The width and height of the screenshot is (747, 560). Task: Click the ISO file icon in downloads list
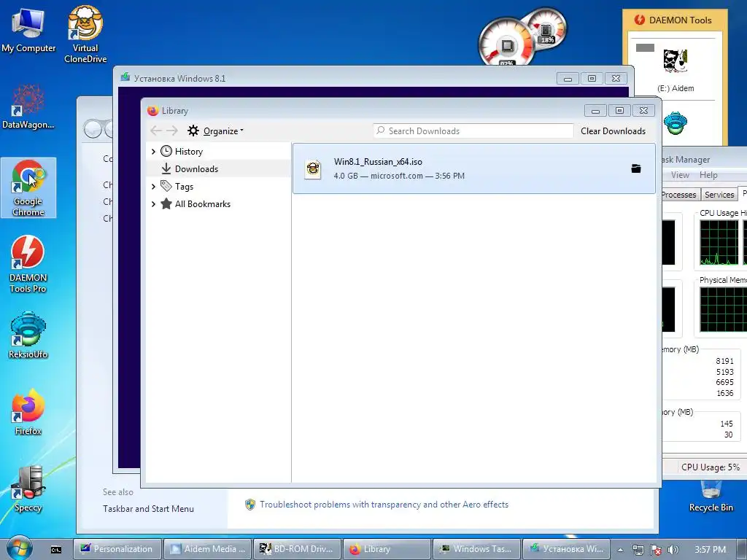click(313, 169)
